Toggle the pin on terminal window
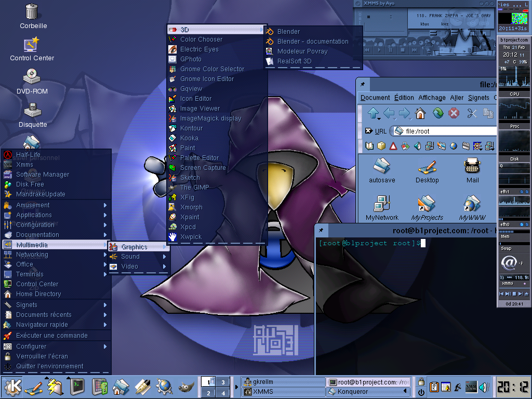This screenshot has height=399, width=532. (x=321, y=230)
